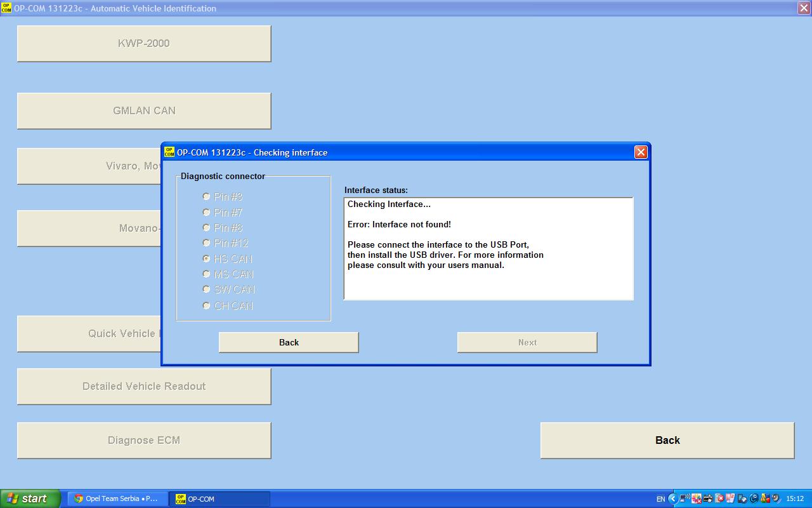Click the Quick Vehicle button behind dialog
The height and width of the screenshot is (508, 812).
pyautogui.click(x=89, y=333)
